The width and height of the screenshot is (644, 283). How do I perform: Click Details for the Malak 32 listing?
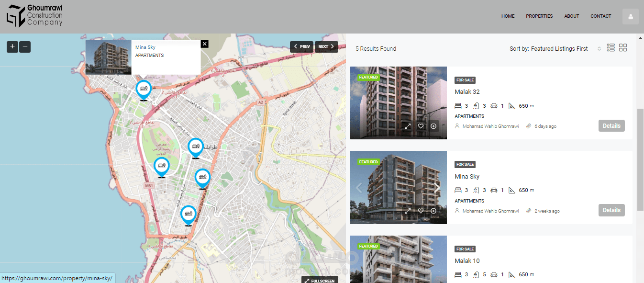pyautogui.click(x=611, y=126)
